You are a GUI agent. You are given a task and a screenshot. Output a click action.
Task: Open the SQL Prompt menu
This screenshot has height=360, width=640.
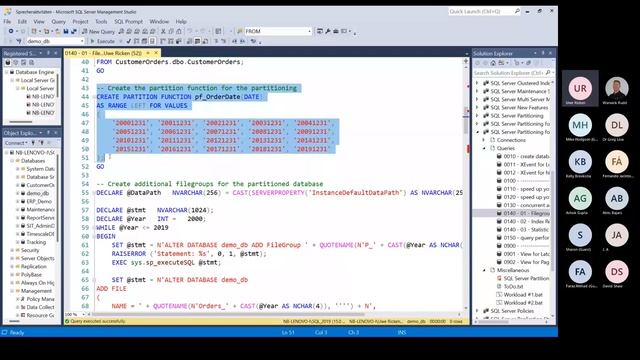coord(128,22)
